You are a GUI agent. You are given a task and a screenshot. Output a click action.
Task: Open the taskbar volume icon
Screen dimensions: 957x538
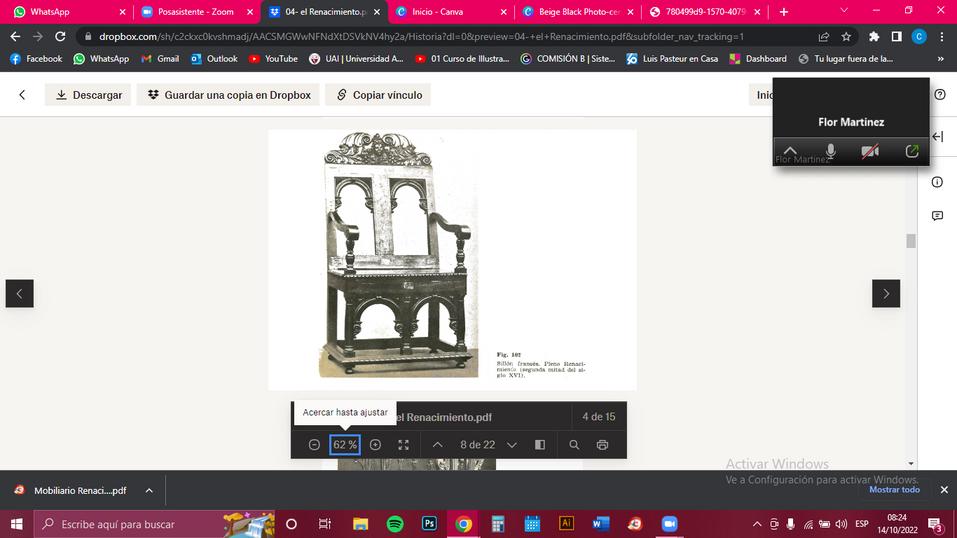pos(841,524)
